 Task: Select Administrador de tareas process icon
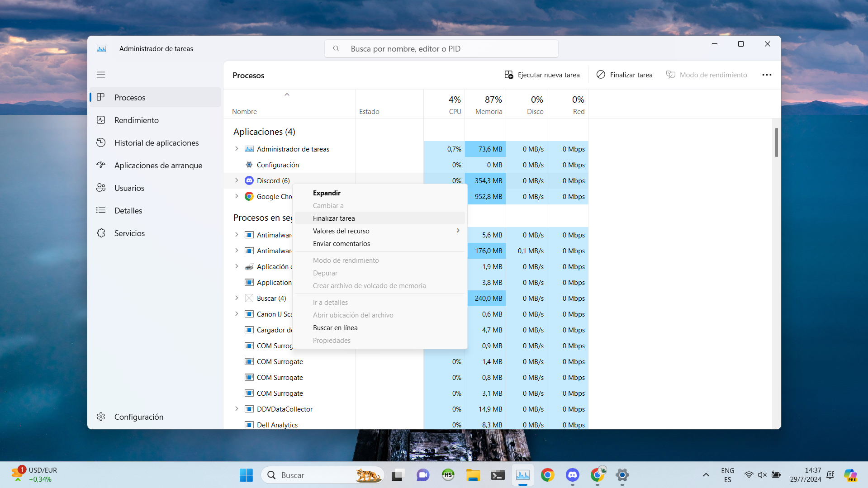pos(249,149)
